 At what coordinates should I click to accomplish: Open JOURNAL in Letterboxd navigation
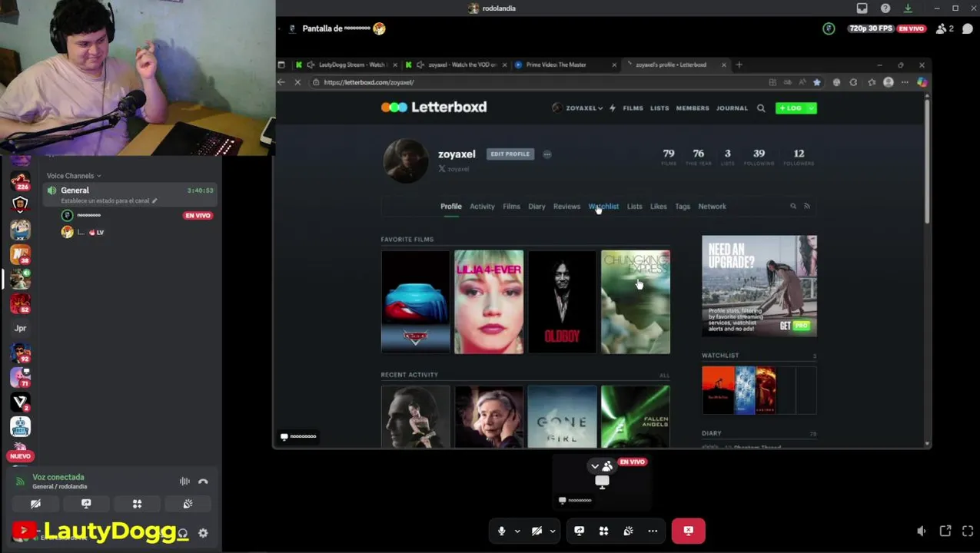(732, 108)
